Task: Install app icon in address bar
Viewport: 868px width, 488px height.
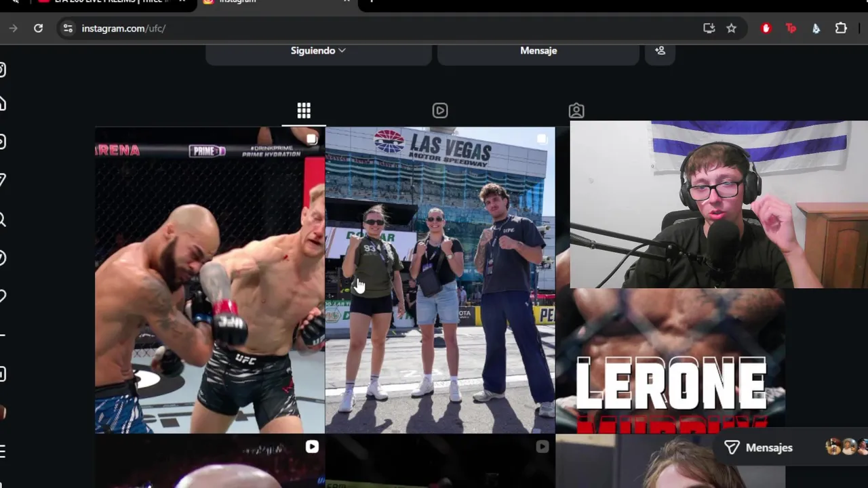Action: (709, 28)
